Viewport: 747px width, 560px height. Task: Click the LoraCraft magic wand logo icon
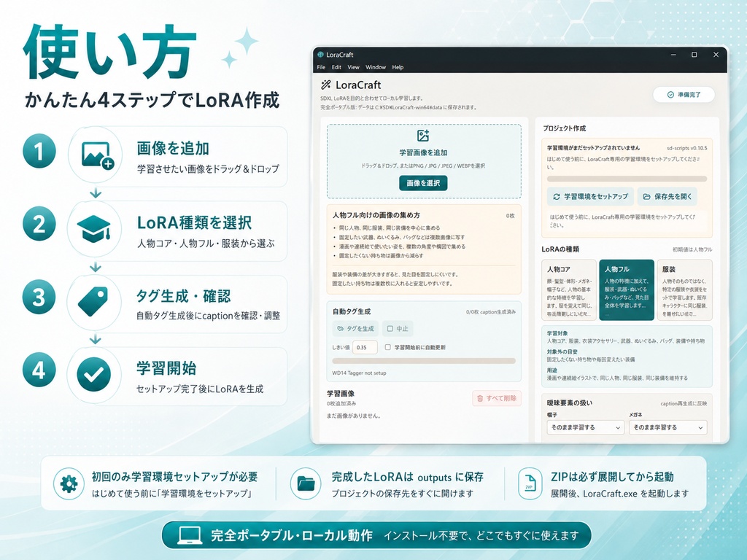click(326, 85)
